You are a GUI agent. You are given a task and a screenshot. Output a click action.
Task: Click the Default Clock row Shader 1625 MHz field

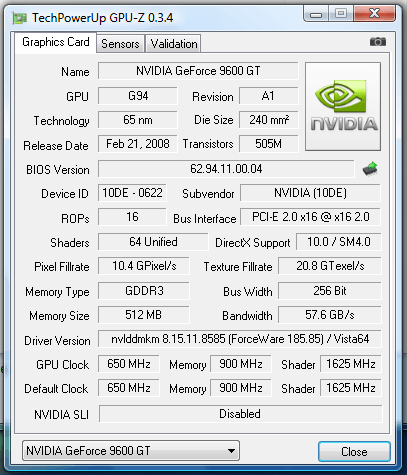pos(351,388)
